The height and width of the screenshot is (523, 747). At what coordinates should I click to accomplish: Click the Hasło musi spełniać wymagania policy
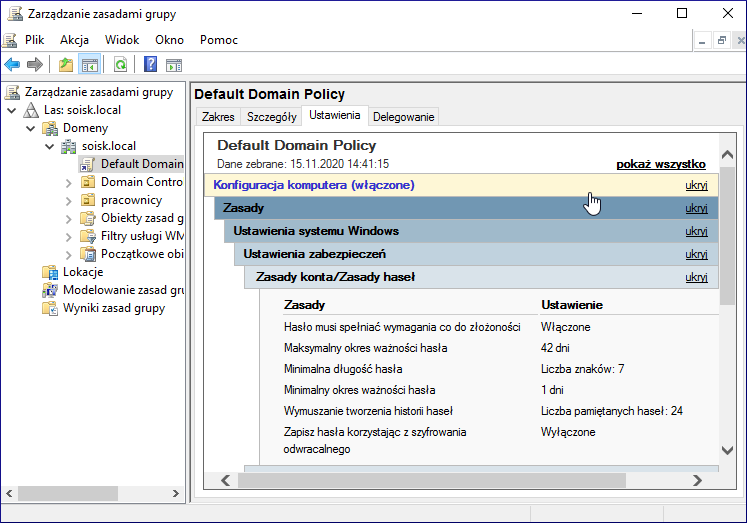click(x=402, y=327)
